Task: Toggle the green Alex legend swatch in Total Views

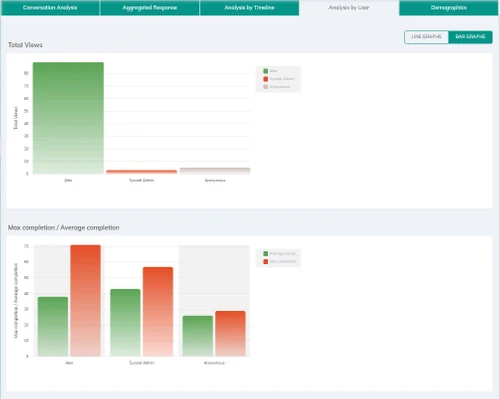Action: [x=266, y=71]
